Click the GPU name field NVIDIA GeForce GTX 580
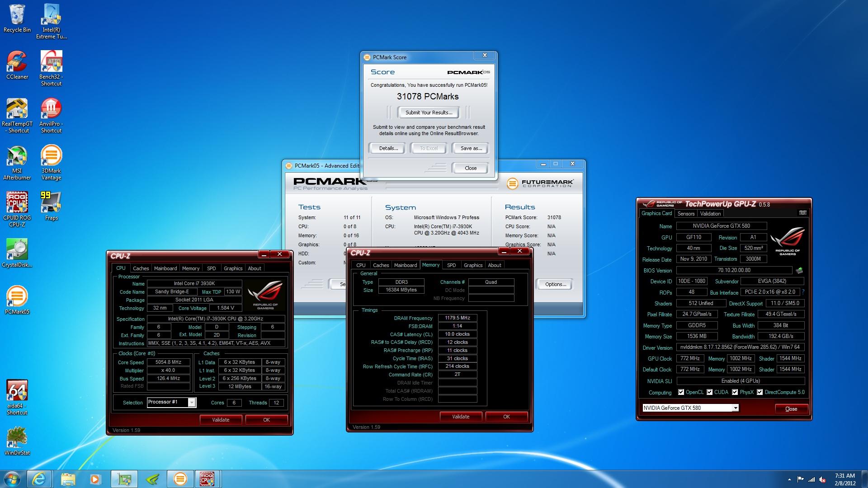Image resolution: width=868 pixels, height=488 pixels. pyautogui.click(x=721, y=226)
